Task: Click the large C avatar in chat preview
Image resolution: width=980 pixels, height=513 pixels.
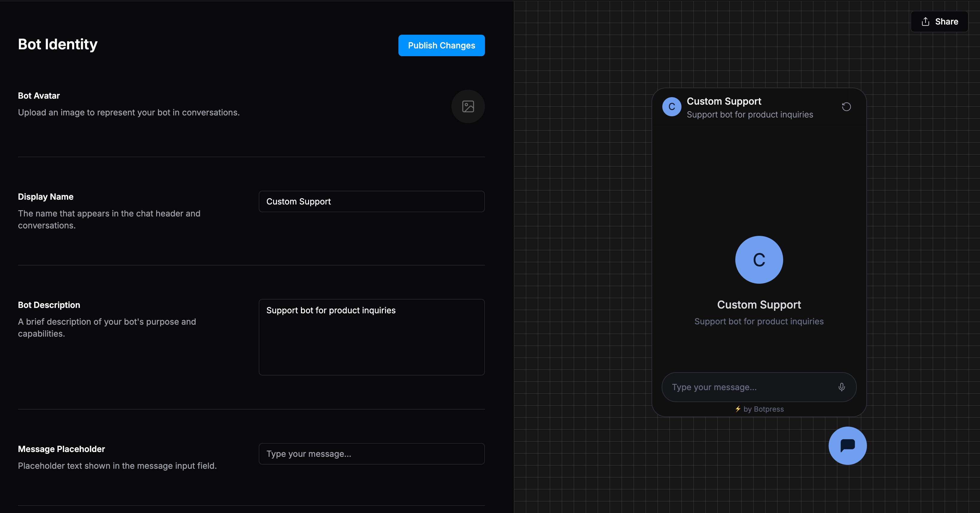Action: coord(759,260)
